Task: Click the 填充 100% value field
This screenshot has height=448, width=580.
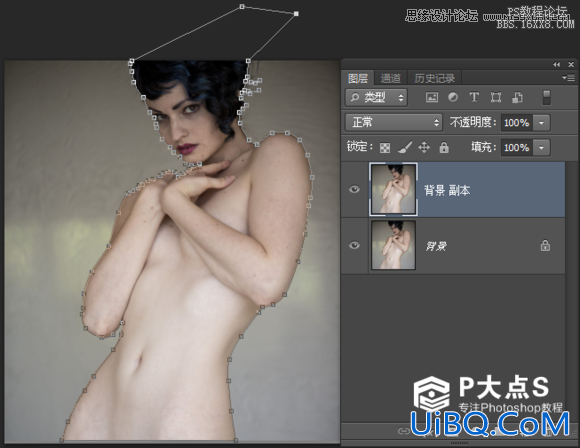Action: (517, 148)
